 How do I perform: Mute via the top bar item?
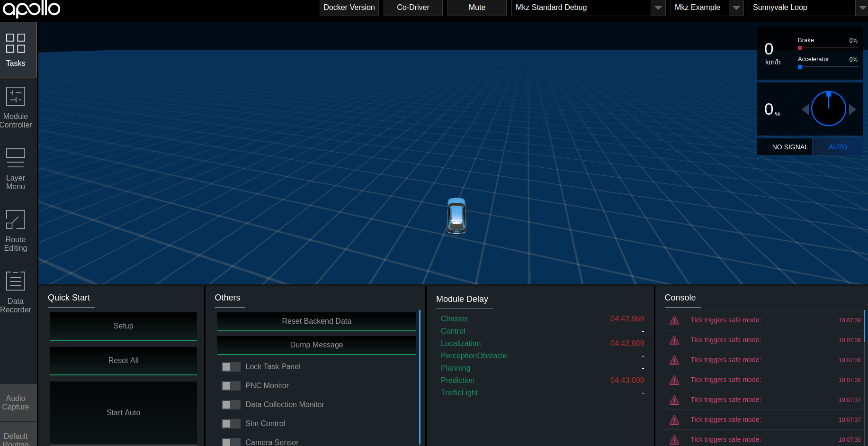(x=476, y=8)
